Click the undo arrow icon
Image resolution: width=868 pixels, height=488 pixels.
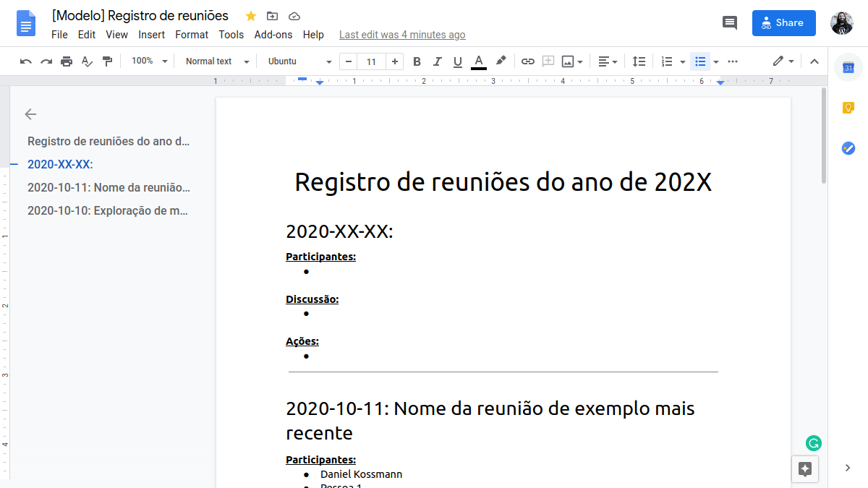point(26,61)
